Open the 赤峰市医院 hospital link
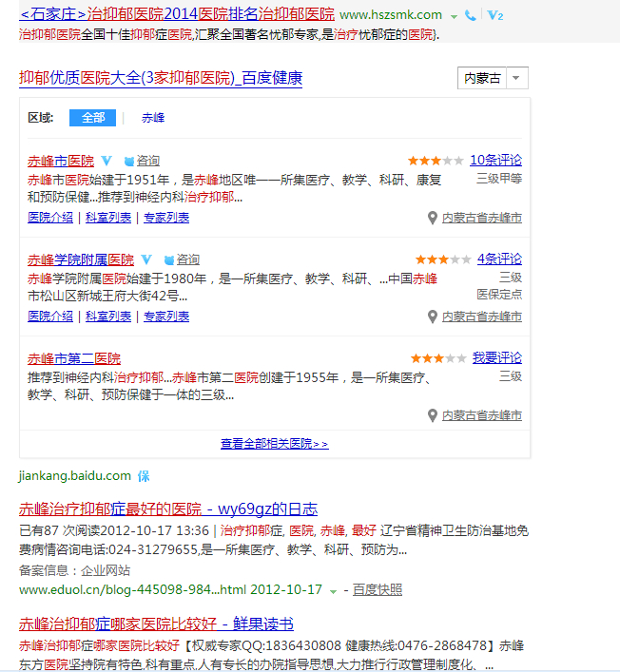The height and width of the screenshot is (672, 620). coord(61,162)
